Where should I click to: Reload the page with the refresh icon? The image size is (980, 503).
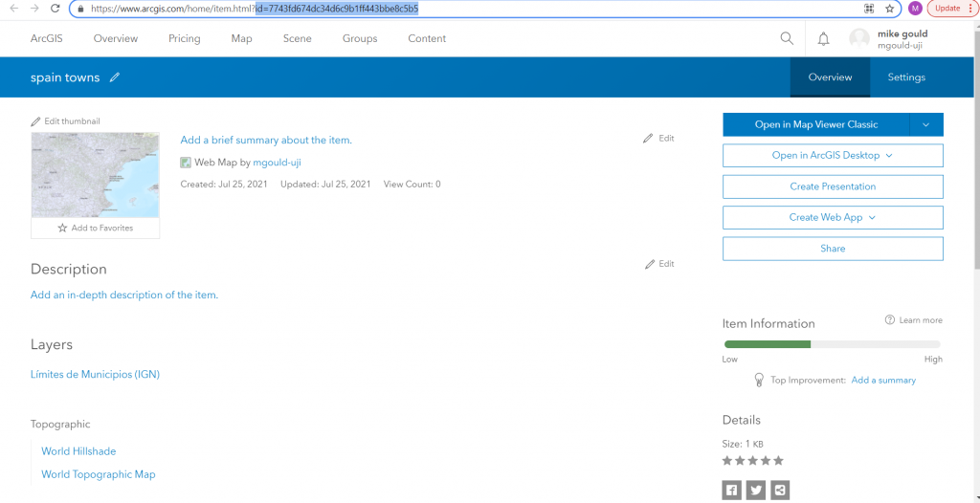55,9
